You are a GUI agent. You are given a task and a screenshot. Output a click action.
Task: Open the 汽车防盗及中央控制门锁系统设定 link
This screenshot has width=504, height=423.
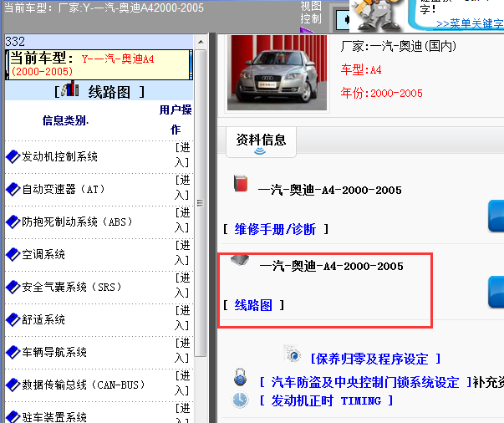(x=364, y=382)
